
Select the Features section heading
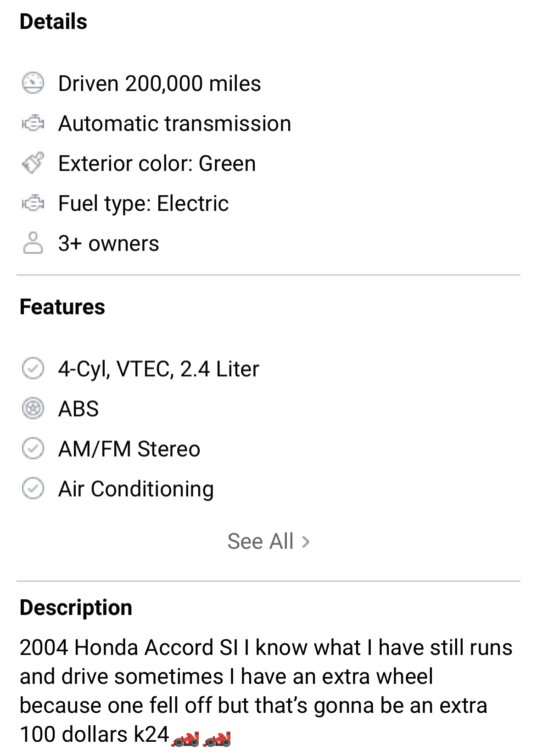(x=62, y=307)
